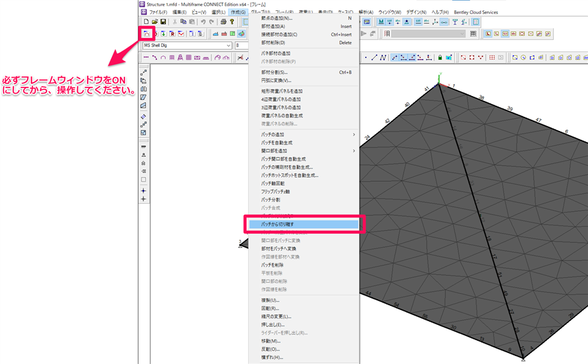Screen dimensions: 588x364
Task: Select the N-shaped multi-member draw tool
Action: click(382, 58)
